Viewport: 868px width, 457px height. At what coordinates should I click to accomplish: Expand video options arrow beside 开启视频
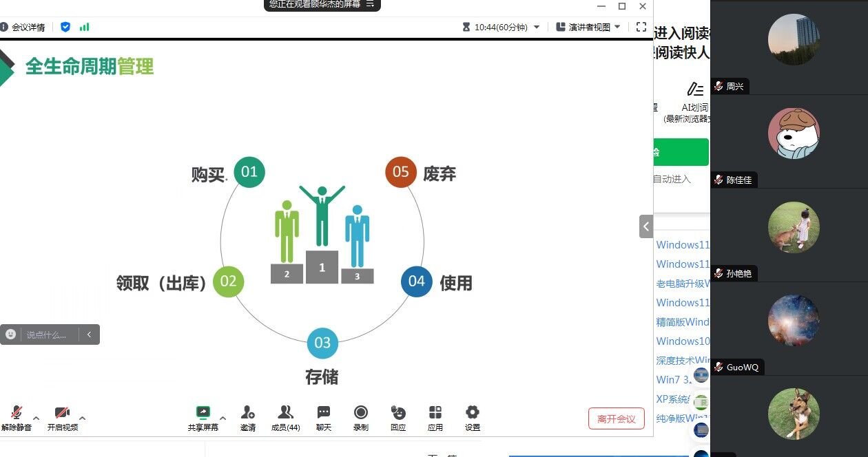(x=83, y=418)
